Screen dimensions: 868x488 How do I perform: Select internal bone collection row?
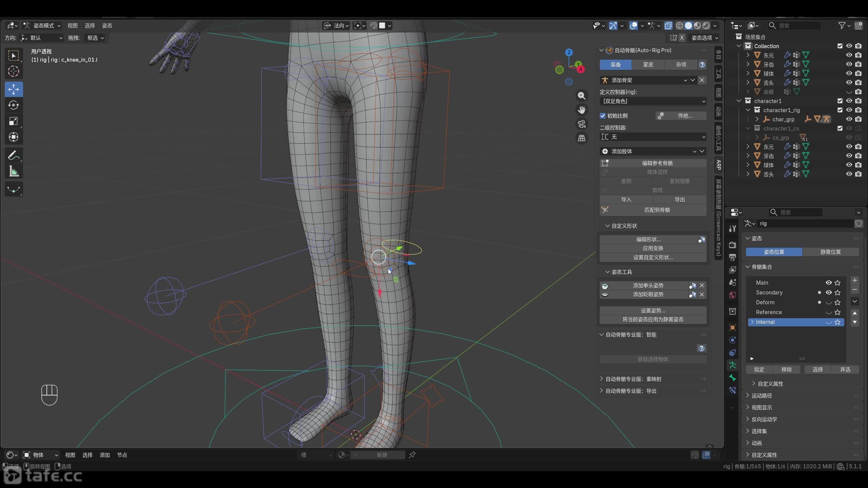[x=795, y=322]
